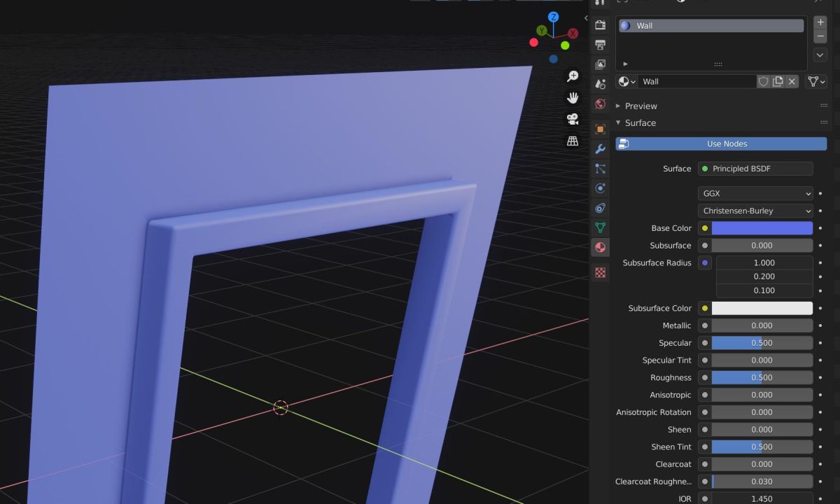The image size is (840, 504).
Task: Open the Particles properties tab
Action: pyautogui.click(x=600, y=169)
